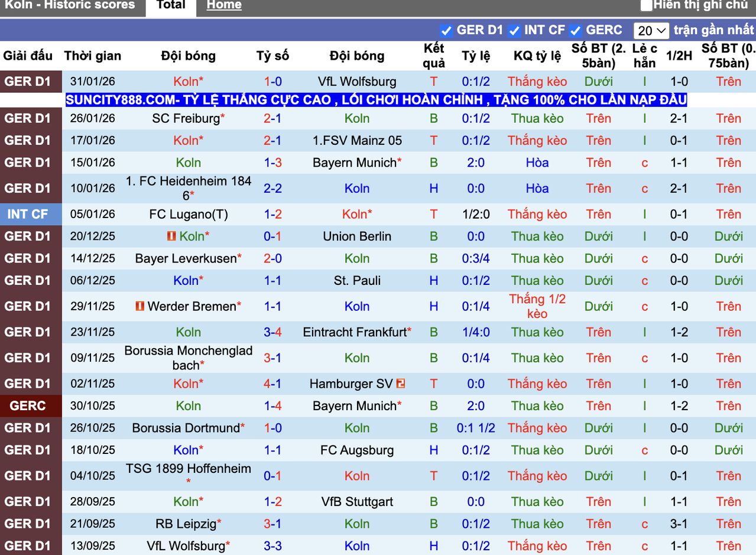Click the Tỷ số column header
This screenshot has height=555, width=756.
click(x=272, y=56)
